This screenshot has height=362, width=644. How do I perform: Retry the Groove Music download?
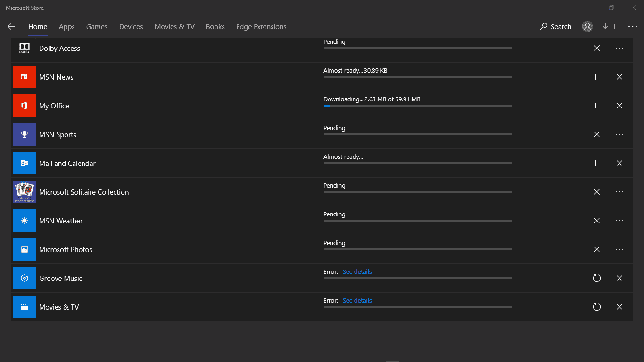pyautogui.click(x=597, y=278)
